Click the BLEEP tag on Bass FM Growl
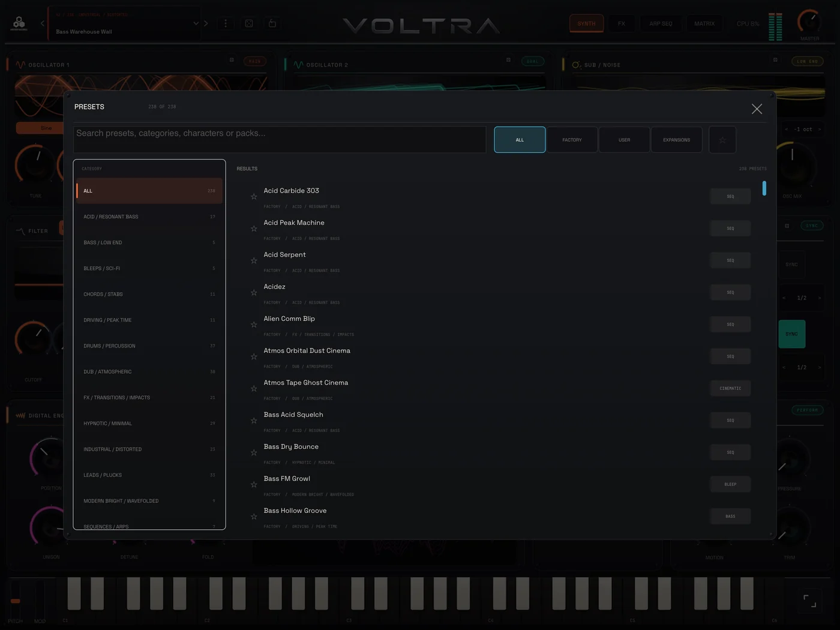 pyautogui.click(x=730, y=484)
